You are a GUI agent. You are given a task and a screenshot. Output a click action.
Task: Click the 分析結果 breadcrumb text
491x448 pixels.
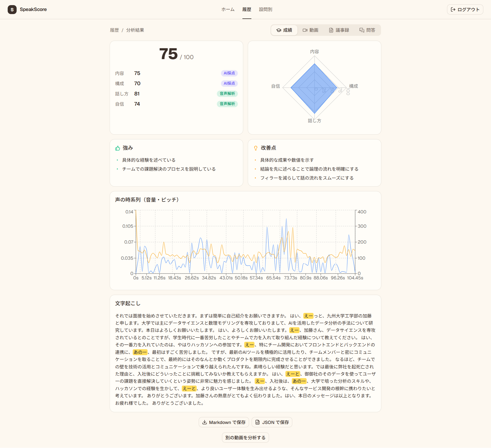(135, 30)
